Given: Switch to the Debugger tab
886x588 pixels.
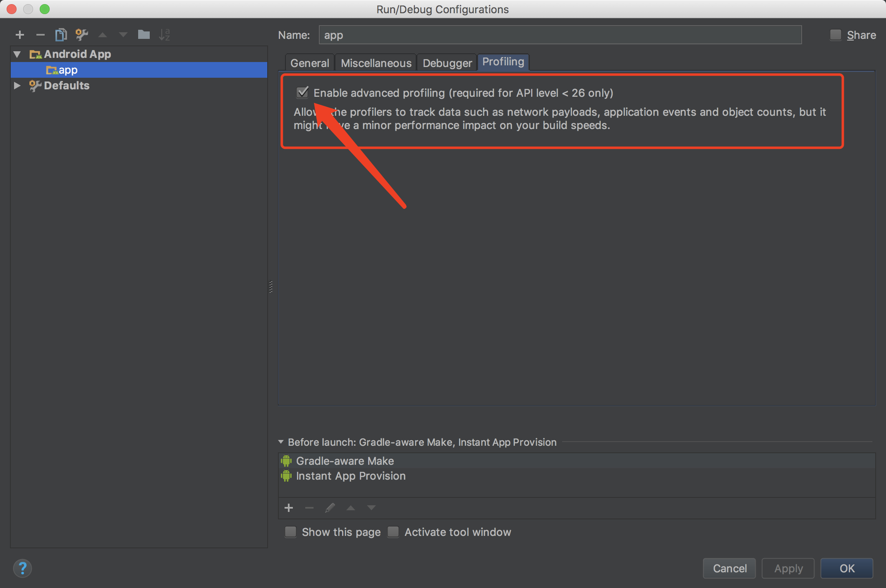Looking at the screenshot, I should (x=447, y=63).
